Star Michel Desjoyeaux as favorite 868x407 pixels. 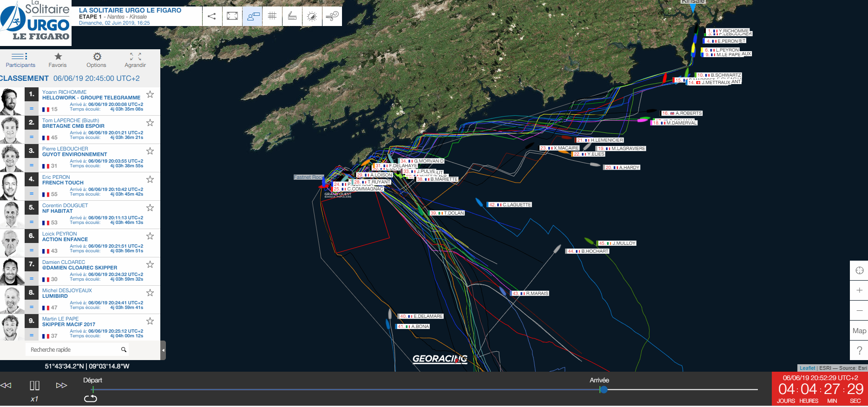[150, 293]
